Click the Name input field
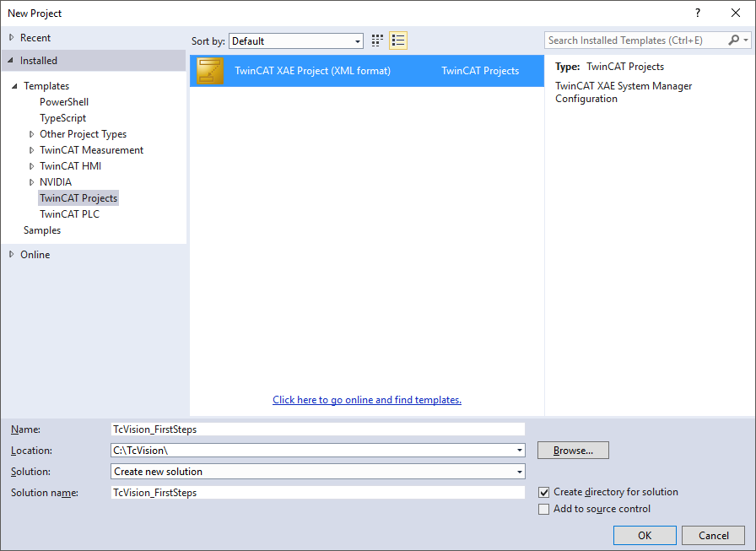This screenshot has width=756, height=551. point(318,429)
